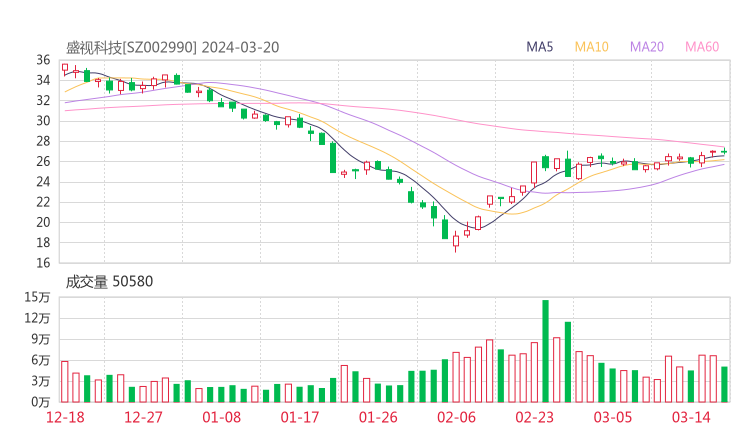Click the price axis value 16

(43, 262)
